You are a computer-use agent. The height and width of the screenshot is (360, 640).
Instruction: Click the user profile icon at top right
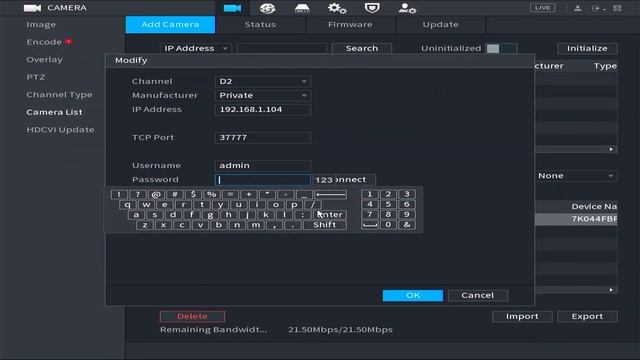point(578,8)
